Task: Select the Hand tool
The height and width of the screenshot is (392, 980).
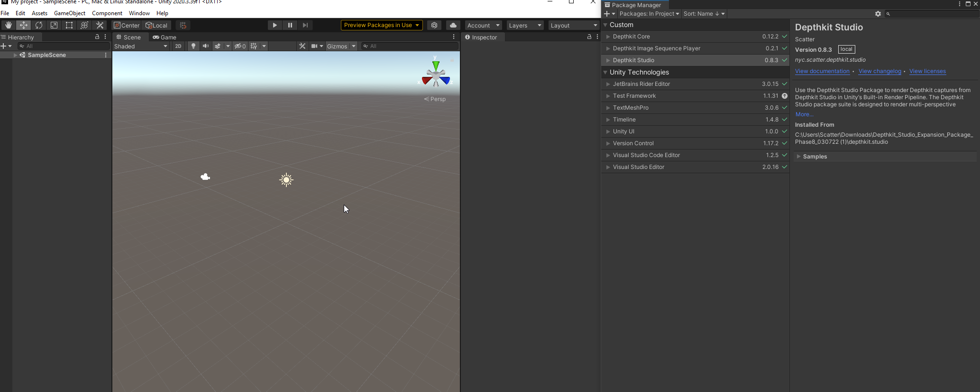Action: [9, 25]
